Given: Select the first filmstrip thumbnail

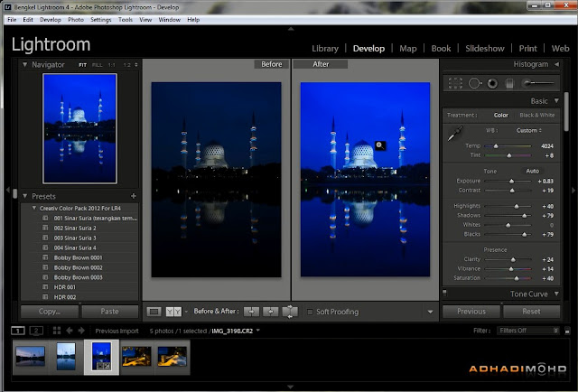Looking at the screenshot, I should pos(30,356).
